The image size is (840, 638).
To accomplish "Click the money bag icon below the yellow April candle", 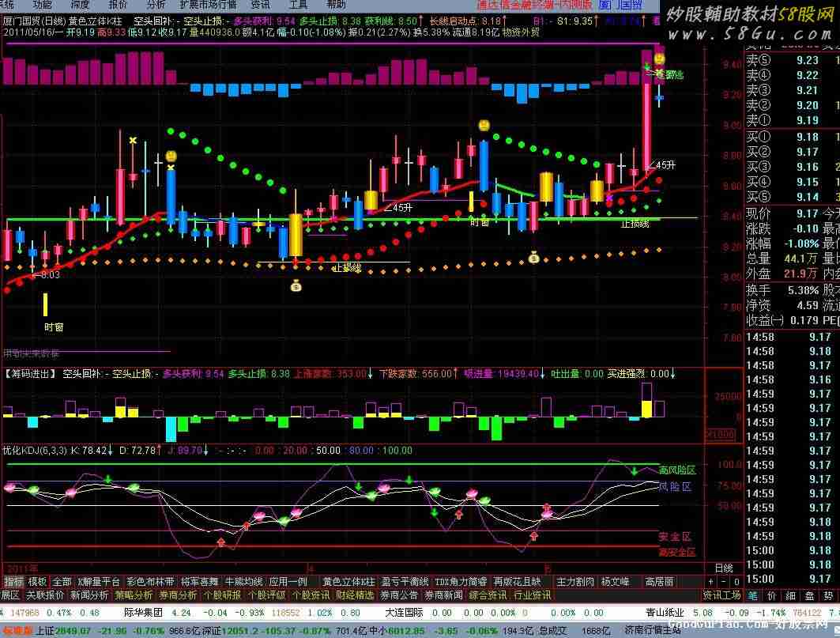I will pos(296,285).
